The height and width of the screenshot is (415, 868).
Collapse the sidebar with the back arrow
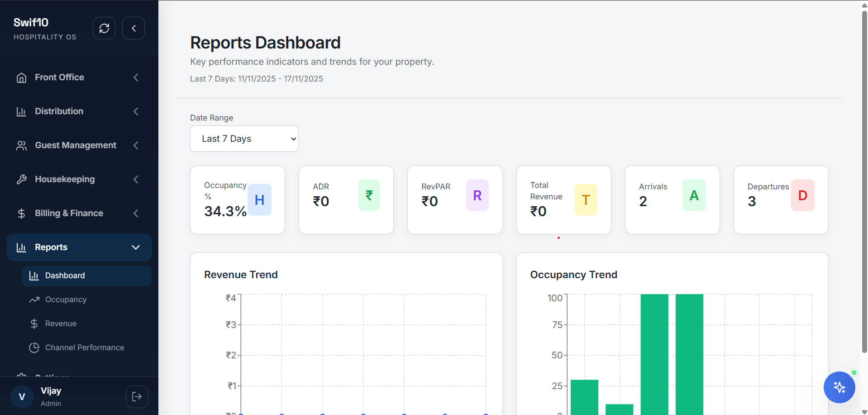coord(134,29)
